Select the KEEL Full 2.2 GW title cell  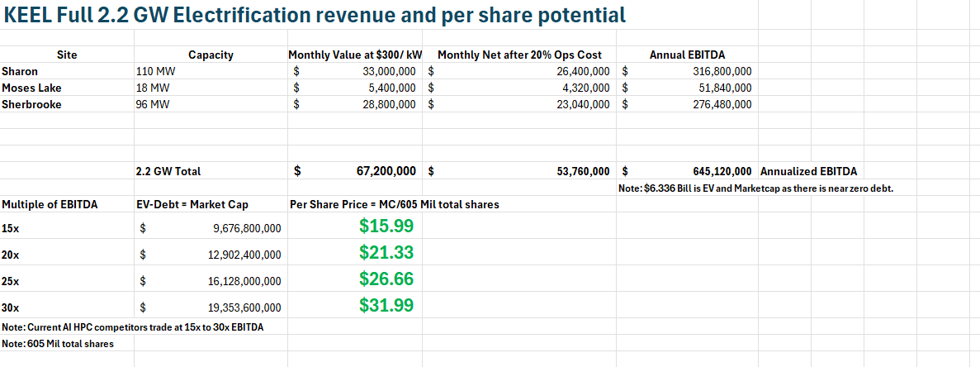click(x=315, y=16)
